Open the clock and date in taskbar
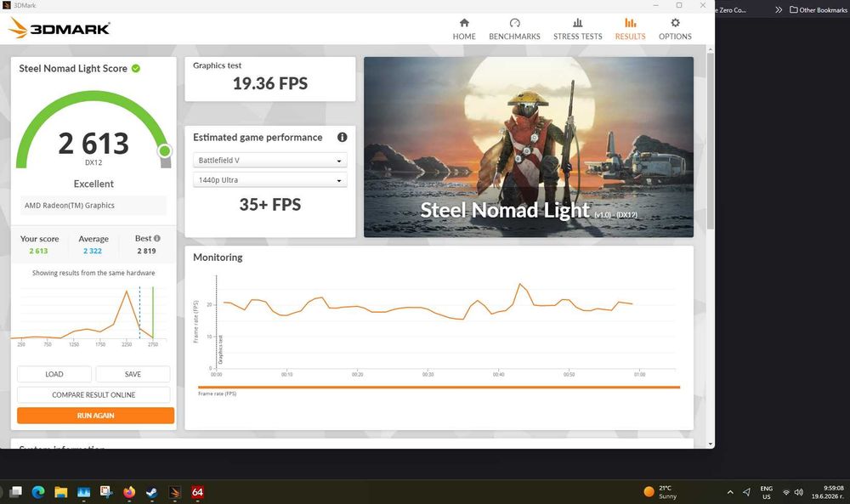Viewport: 850px width, 504px height. (x=828, y=492)
